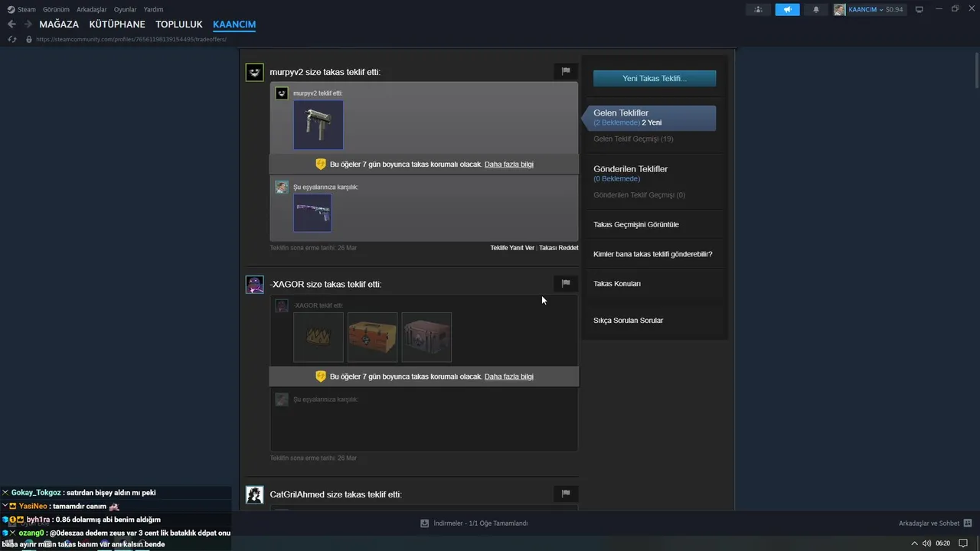
Task: View the orange case from -XAGOR
Action: pos(372,337)
